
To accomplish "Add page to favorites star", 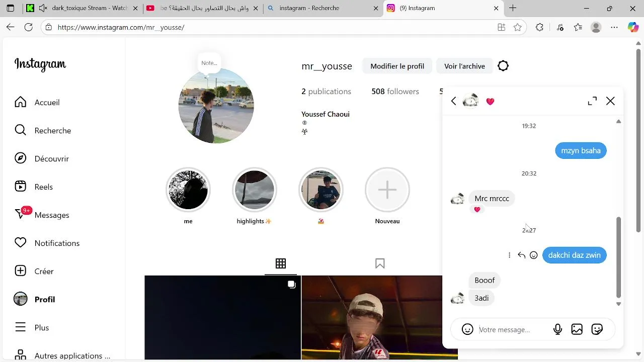I will point(517,27).
